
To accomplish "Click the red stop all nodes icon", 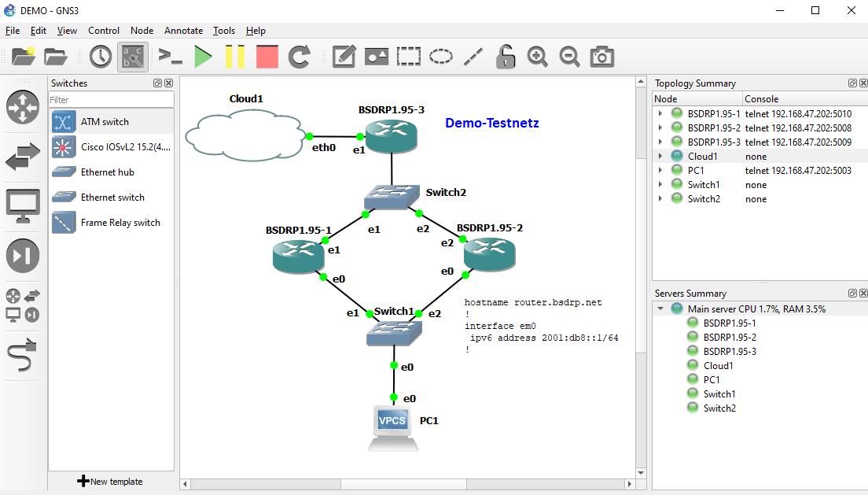I will 267,57.
